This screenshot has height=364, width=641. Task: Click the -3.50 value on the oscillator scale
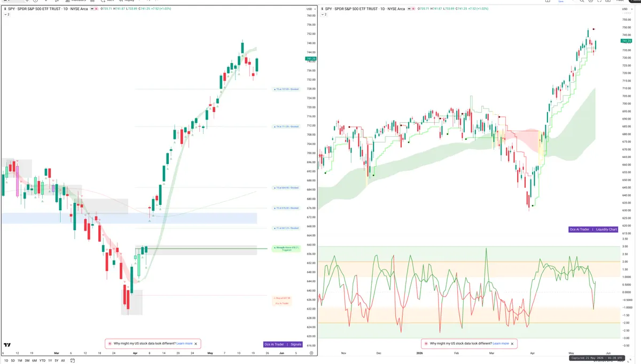click(626, 346)
